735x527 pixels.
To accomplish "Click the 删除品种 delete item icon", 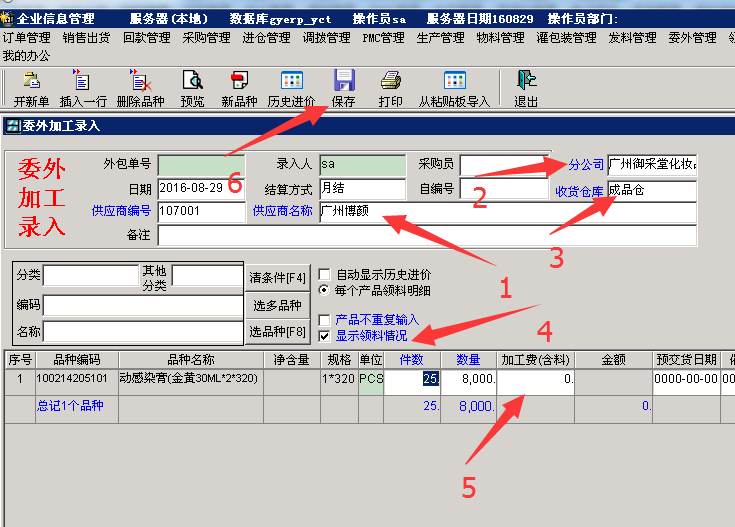I will [x=140, y=82].
